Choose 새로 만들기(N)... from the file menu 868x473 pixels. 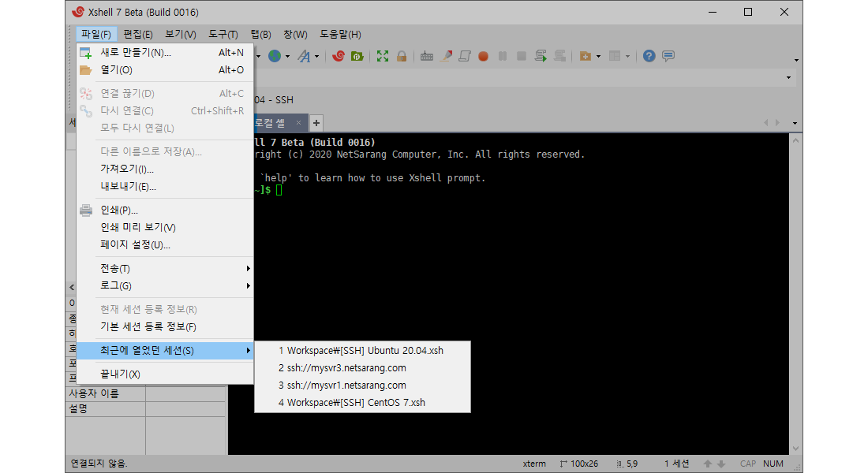(x=165, y=53)
